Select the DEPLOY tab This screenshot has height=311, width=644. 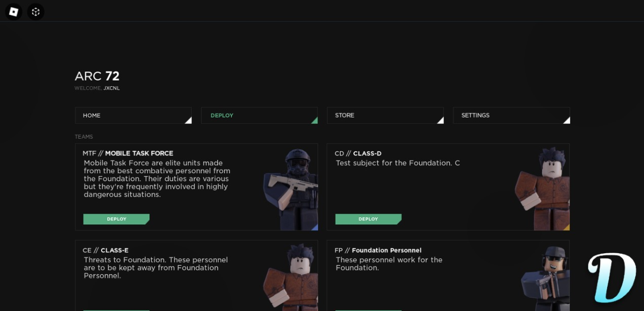point(259,115)
